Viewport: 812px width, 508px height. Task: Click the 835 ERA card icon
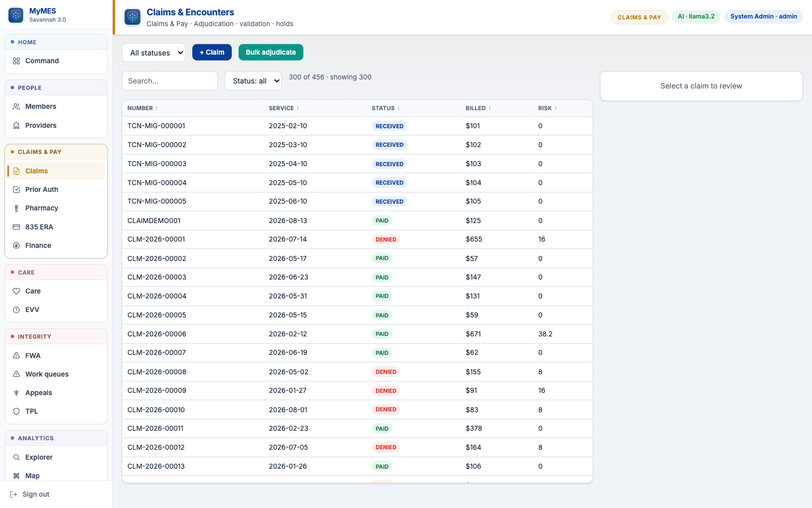click(x=16, y=227)
